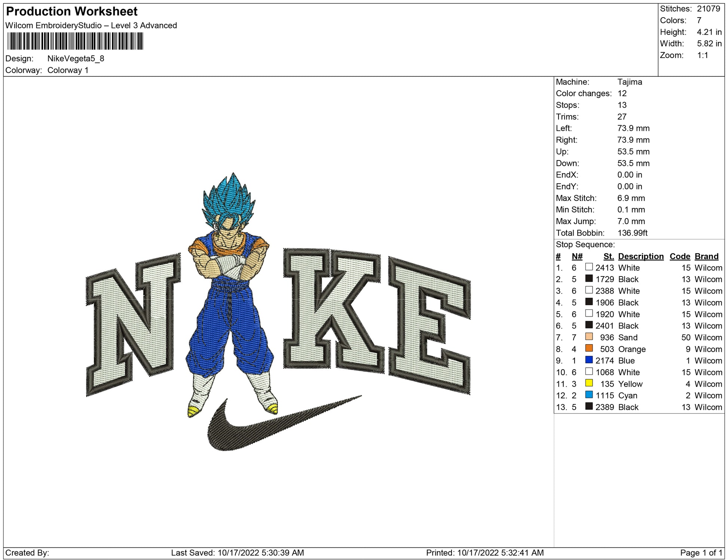
Task: Click the black swatch in row 2
Action: point(589,279)
